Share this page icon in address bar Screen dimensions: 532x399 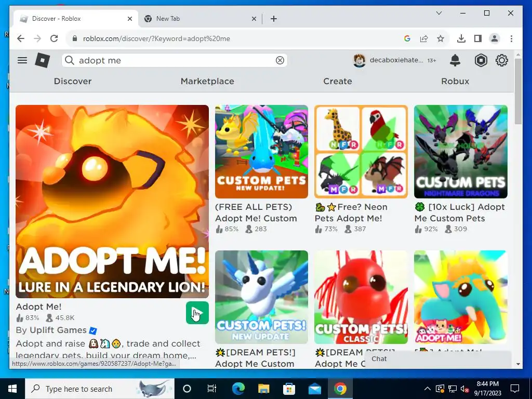[424, 38]
